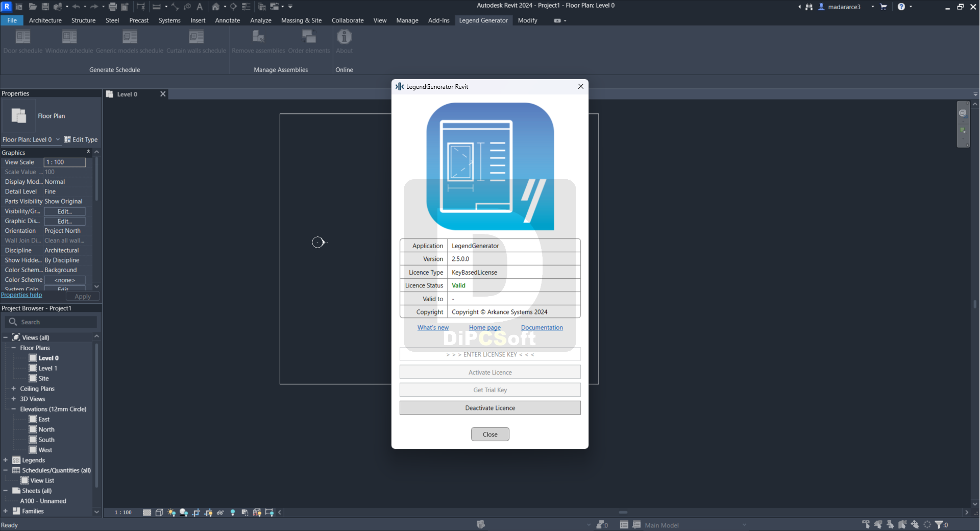Click the Temporary View Properties icon
The image size is (980, 531).
point(245,512)
